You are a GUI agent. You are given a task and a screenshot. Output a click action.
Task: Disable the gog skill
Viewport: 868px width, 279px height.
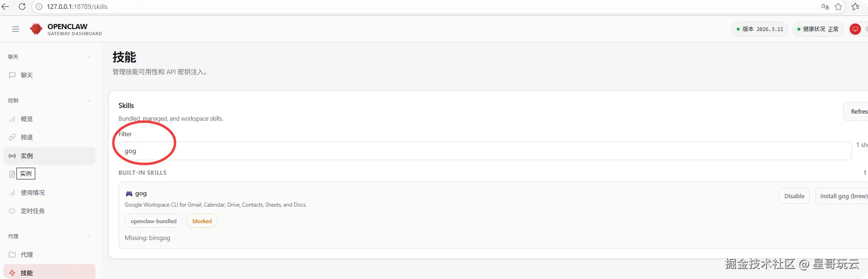(x=794, y=196)
